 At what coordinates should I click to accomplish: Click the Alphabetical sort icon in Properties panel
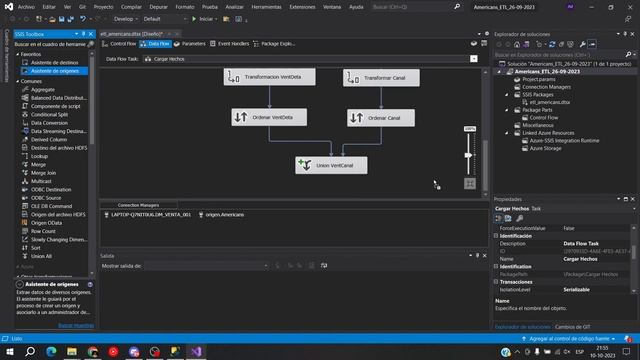(508, 218)
